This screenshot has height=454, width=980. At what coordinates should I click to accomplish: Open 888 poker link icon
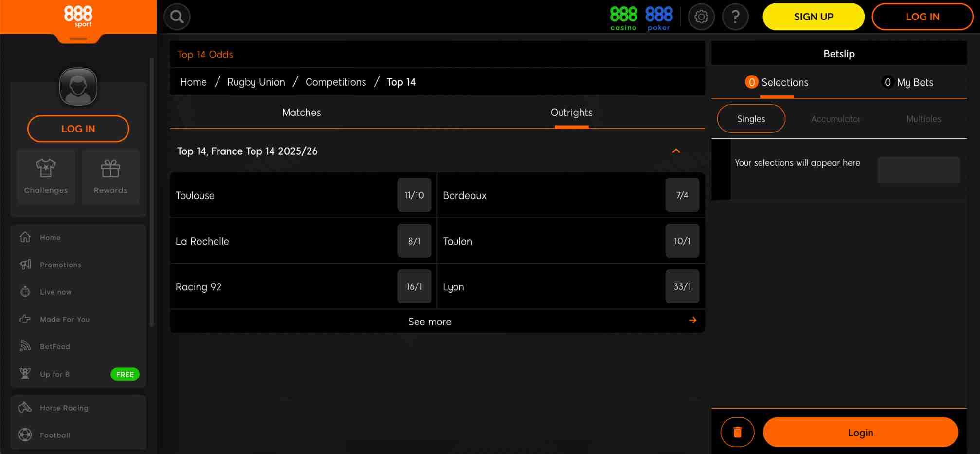(659, 18)
